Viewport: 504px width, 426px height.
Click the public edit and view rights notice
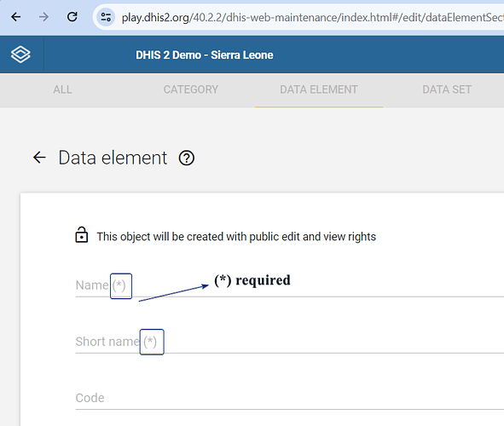[x=236, y=237]
